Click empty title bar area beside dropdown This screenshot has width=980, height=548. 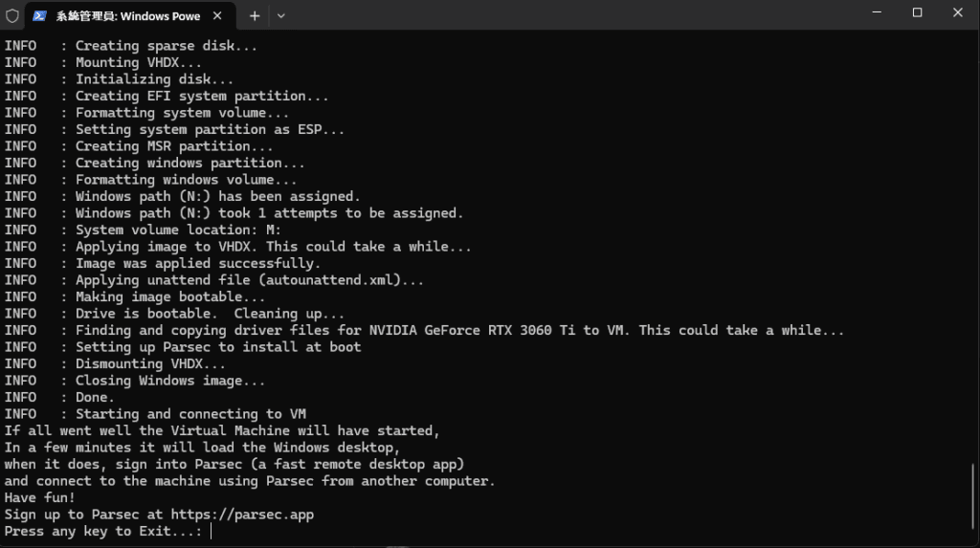point(574,14)
